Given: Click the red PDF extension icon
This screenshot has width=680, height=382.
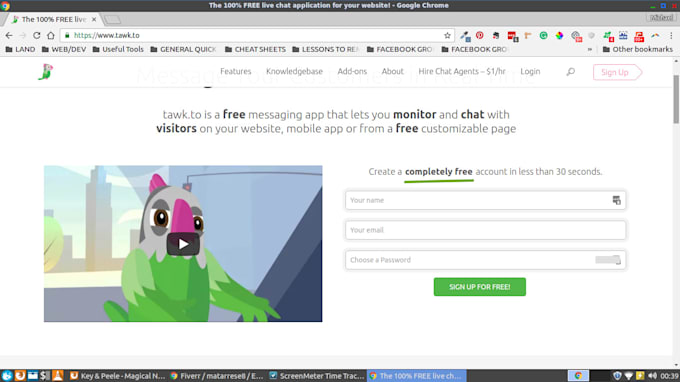Looking at the screenshot, I should coord(639,36).
